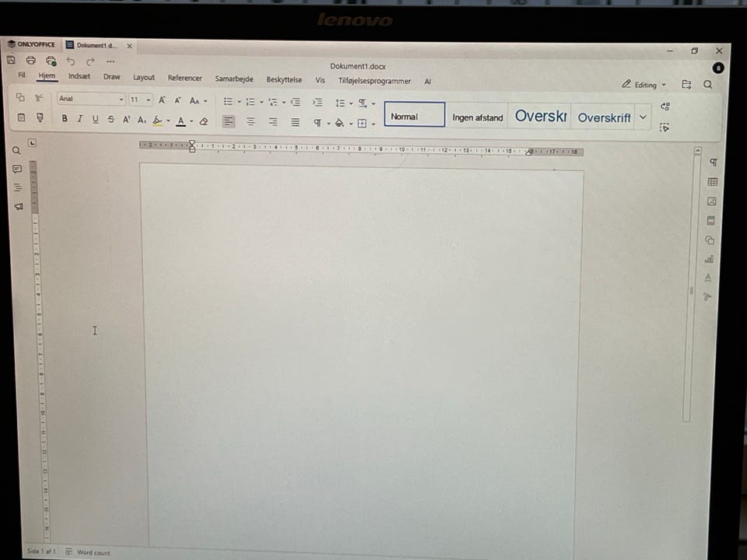
Task: Justify the paragraph text
Action: point(296,123)
